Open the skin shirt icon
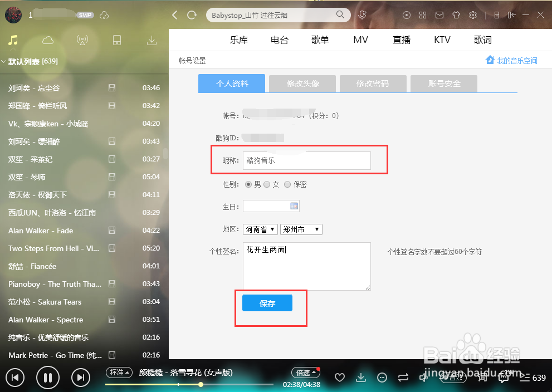The image size is (552, 392). click(456, 15)
